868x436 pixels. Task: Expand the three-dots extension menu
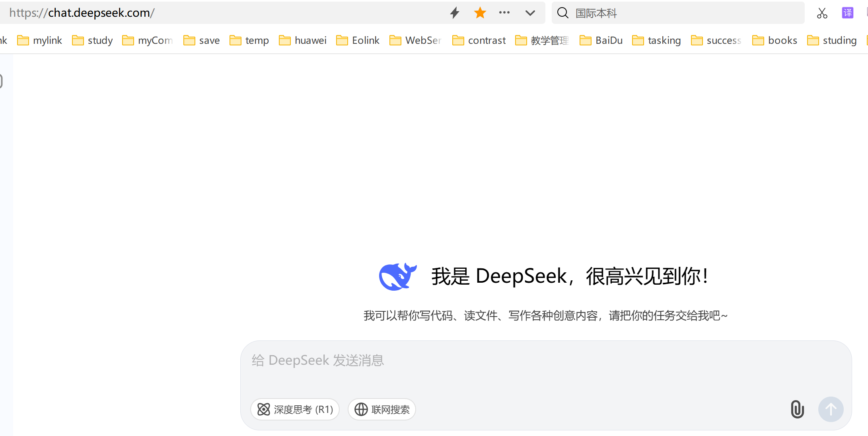504,13
